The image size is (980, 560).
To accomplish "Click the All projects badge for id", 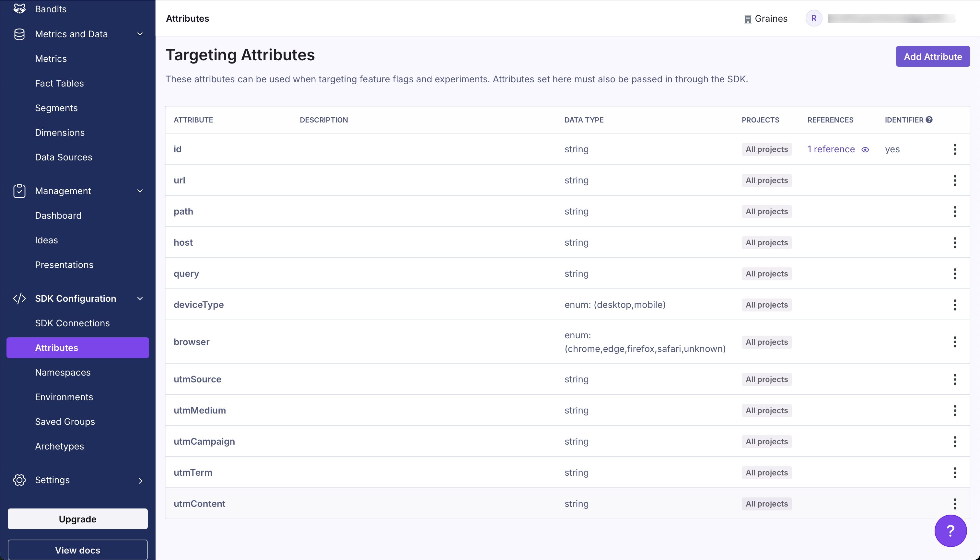I will (x=766, y=149).
